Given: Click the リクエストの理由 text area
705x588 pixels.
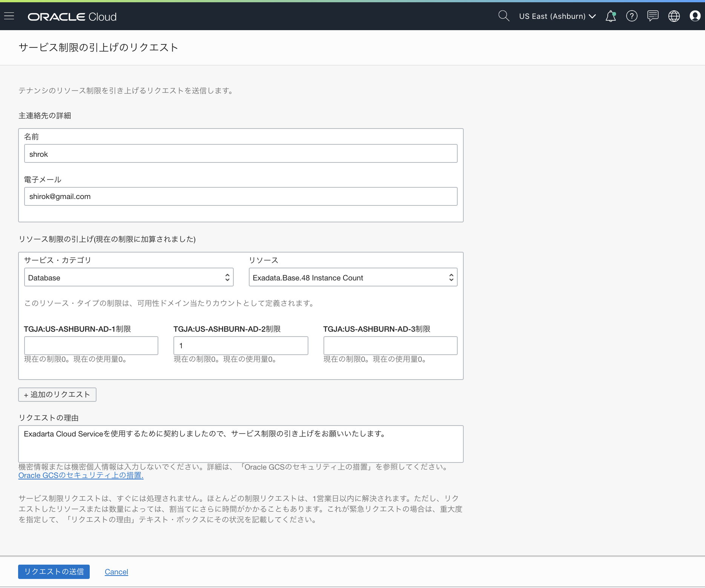Looking at the screenshot, I should 241,444.
